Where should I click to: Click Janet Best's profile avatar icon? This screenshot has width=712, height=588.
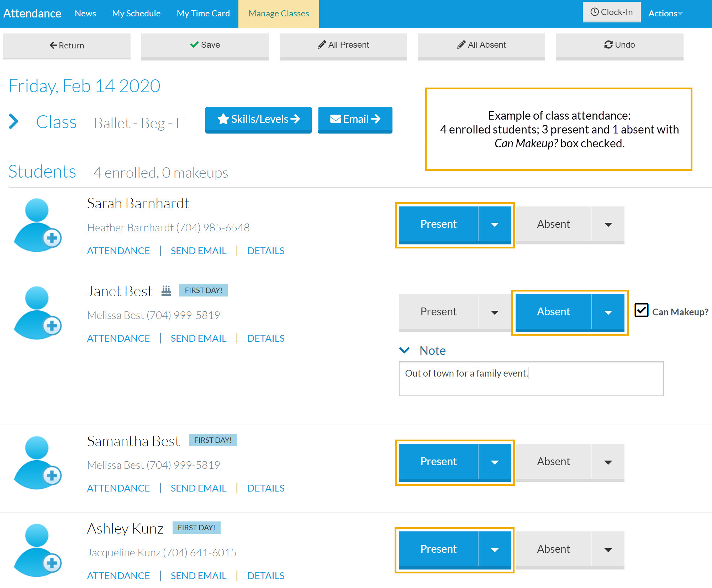(x=37, y=313)
